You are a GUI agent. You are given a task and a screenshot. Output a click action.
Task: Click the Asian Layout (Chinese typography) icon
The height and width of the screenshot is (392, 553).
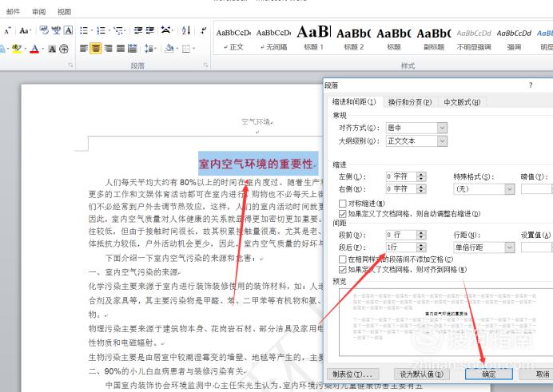coord(165,30)
